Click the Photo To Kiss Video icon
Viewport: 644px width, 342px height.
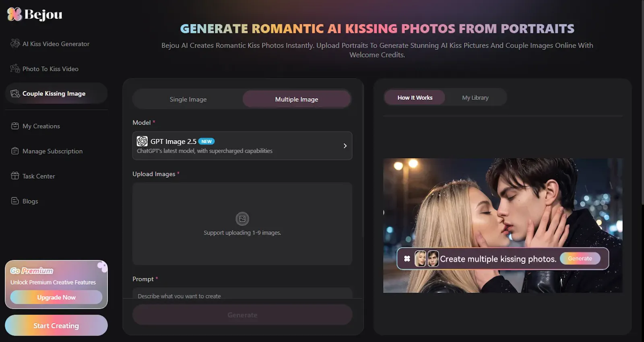pyautogui.click(x=15, y=68)
